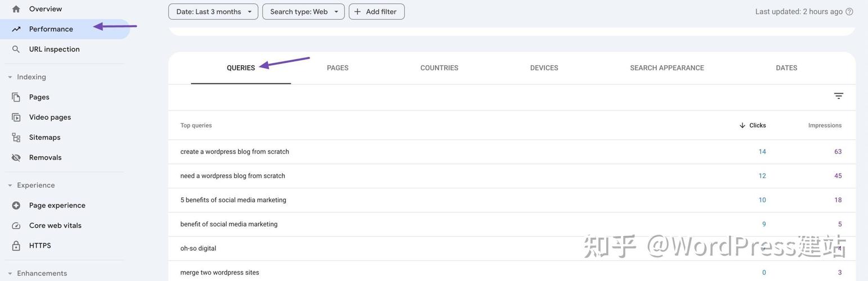
Task: Select the Performance trend icon
Action: [16, 29]
